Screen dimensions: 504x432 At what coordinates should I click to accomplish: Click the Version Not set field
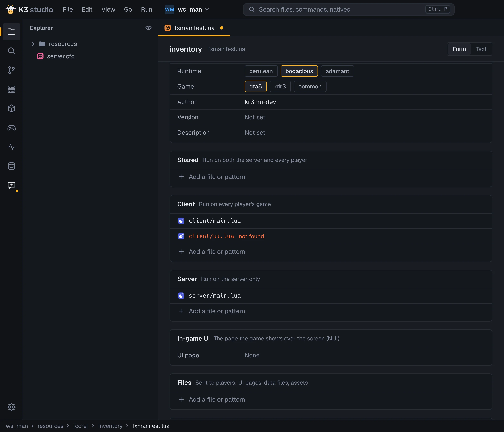(x=255, y=117)
